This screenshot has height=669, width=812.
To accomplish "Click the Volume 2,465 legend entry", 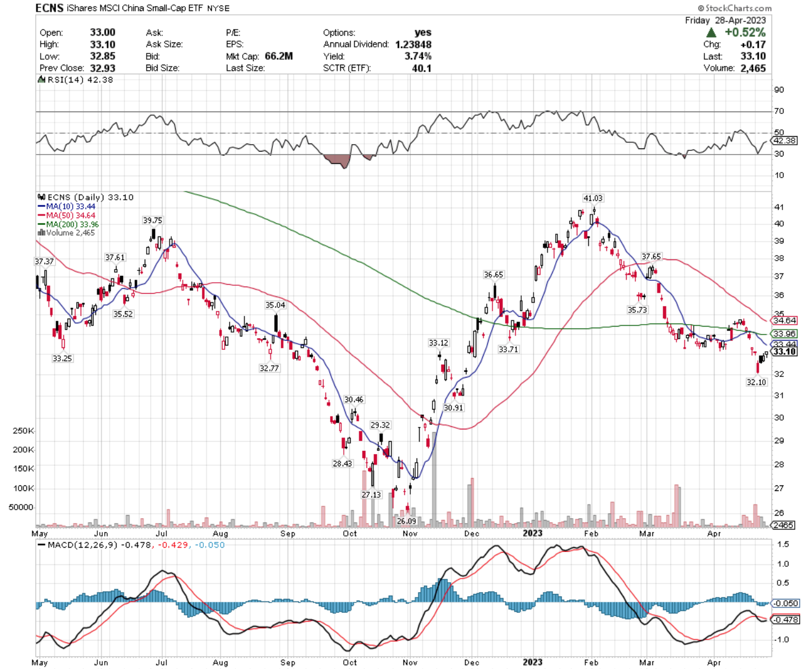I will pos(67,233).
